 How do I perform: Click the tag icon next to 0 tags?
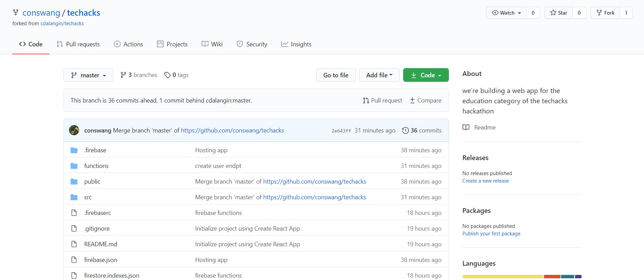pos(167,75)
